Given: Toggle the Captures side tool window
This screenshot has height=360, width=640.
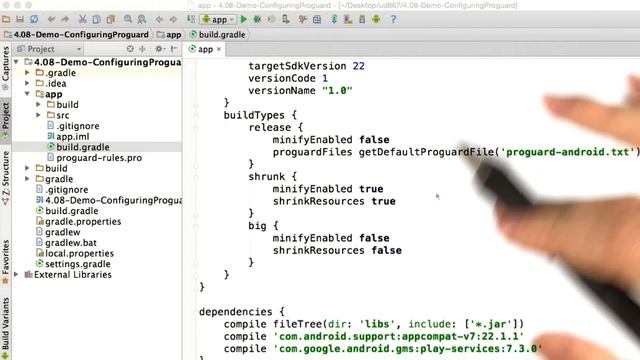Looking at the screenshot, I should [x=5, y=68].
